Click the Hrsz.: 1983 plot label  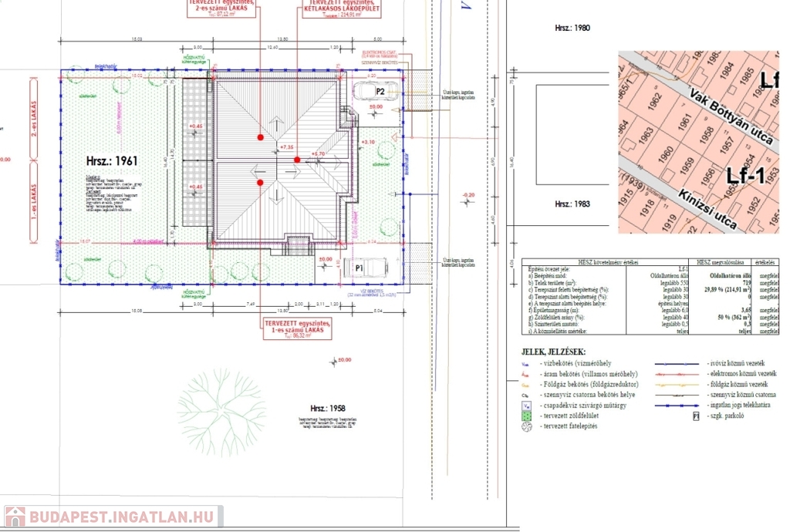572,204
